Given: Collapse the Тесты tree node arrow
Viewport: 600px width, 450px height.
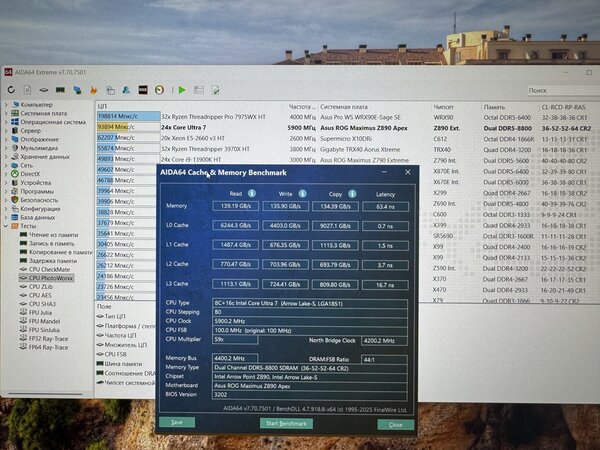Looking at the screenshot, I should point(6,226).
